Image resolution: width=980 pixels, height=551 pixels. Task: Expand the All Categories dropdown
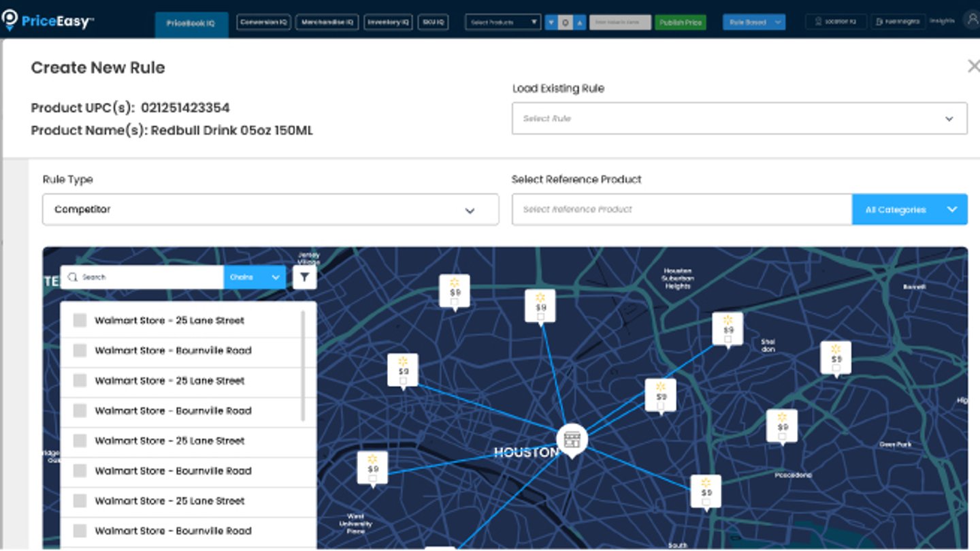pos(909,210)
